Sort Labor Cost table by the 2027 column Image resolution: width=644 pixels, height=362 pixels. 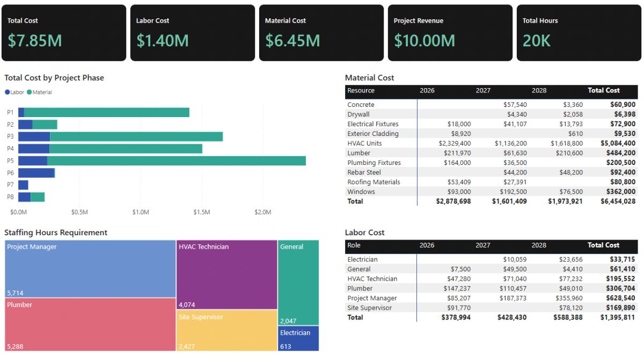(x=482, y=245)
